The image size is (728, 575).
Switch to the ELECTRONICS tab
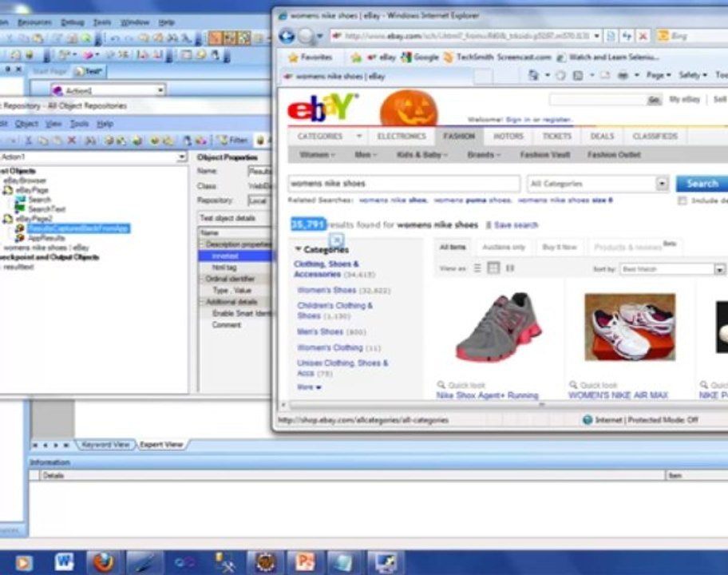click(402, 136)
